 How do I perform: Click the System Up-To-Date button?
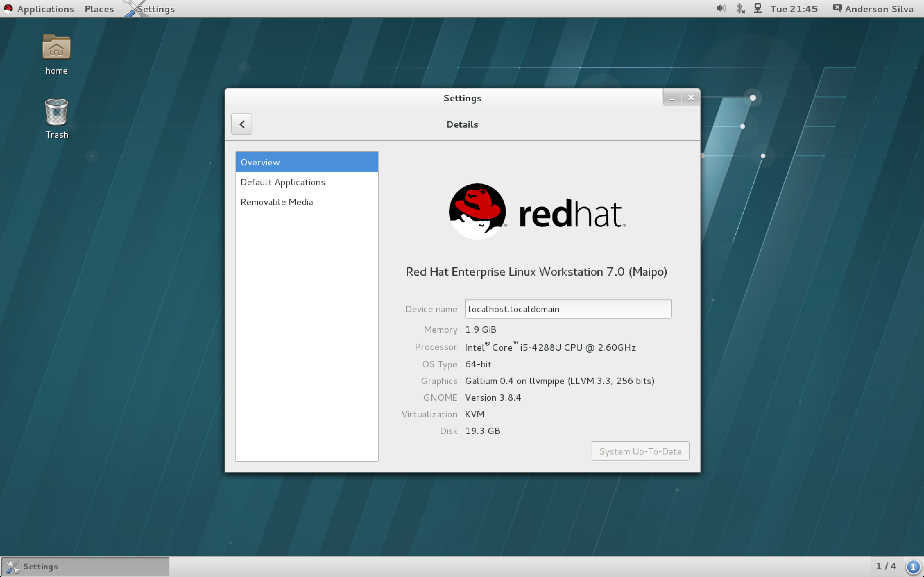[x=640, y=451]
